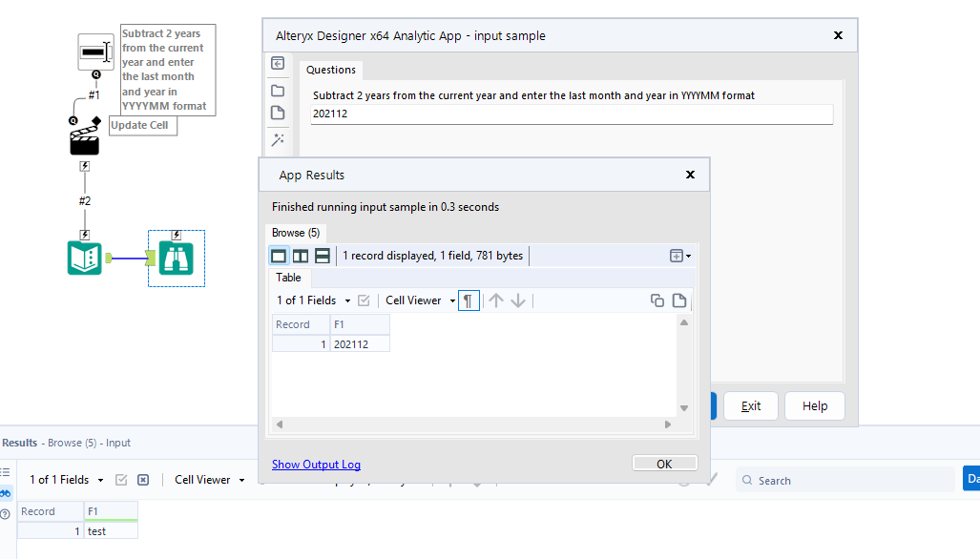
Task: Click the magic wand icon in app sidebar
Action: click(x=278, y=139)
